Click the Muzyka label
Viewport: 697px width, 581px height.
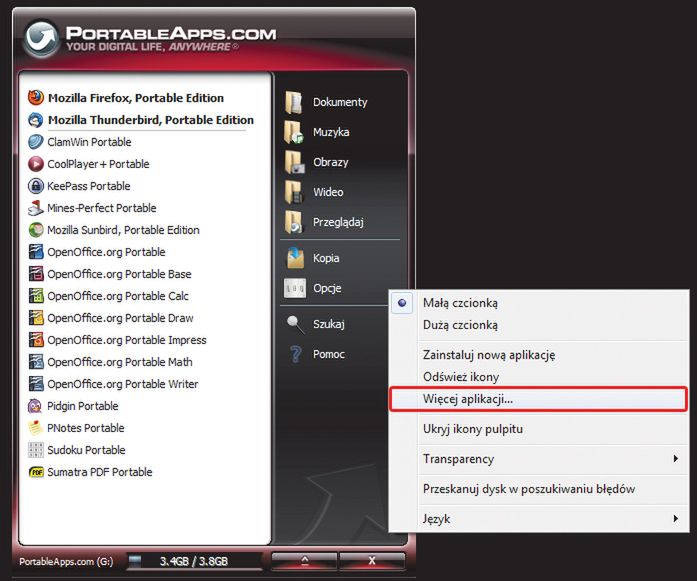(331, 132)
